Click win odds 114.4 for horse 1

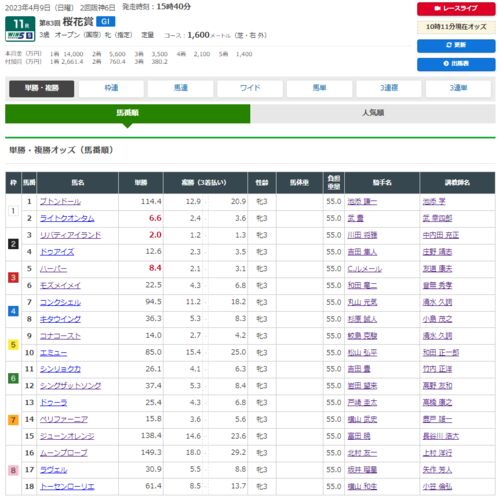click(x=151, y=202)
